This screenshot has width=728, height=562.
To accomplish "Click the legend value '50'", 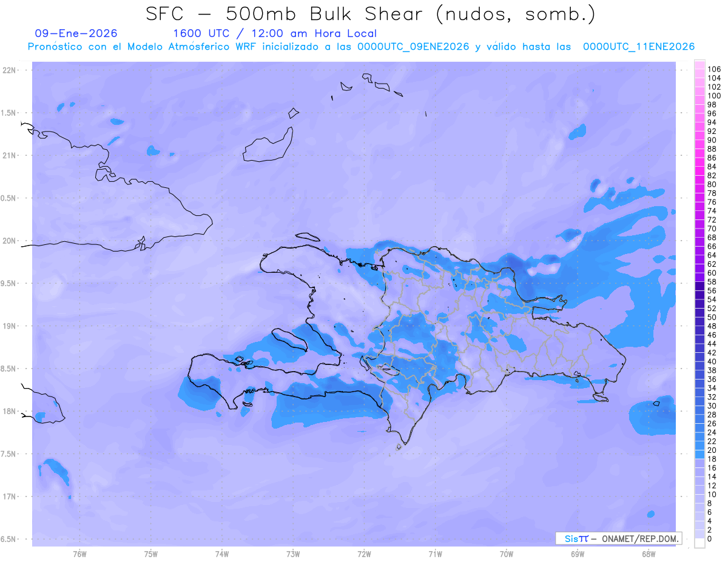I will [712, 317].
